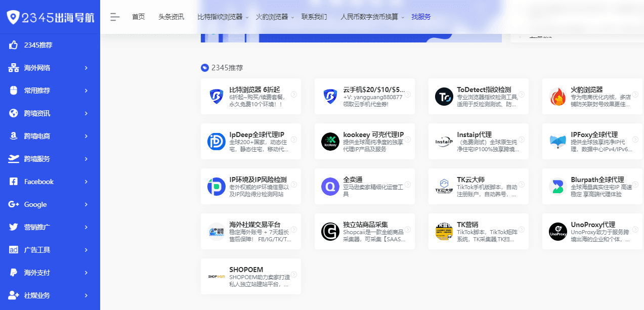Open the 头条资讯 menu item

pos(171,17)
